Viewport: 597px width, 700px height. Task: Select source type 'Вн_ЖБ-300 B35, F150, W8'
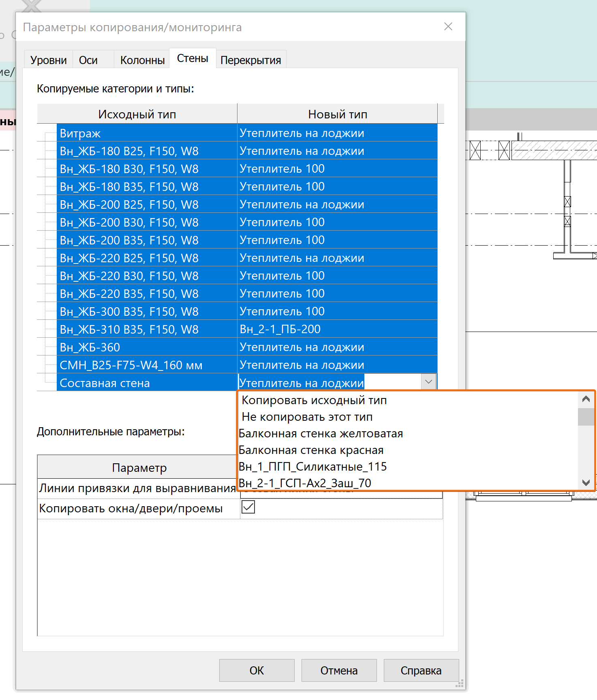point(147,311)
